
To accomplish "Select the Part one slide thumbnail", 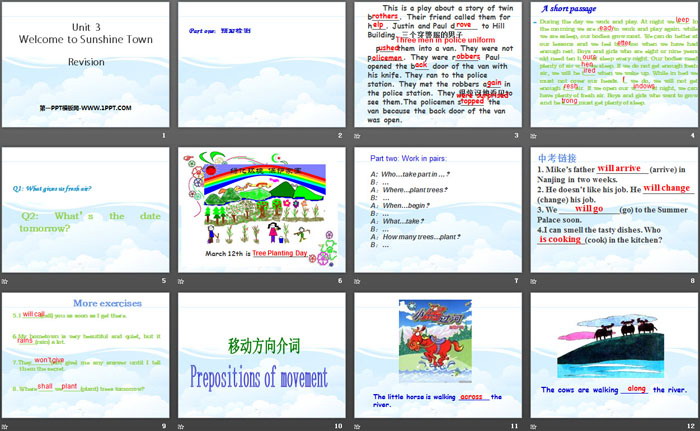I will pos(261,70).
